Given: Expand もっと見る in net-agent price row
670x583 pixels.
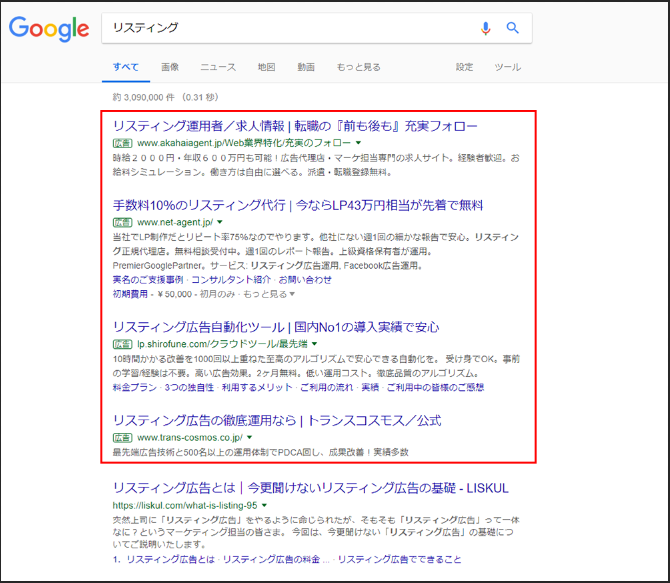Looking at the screenshot, I should click(269, 294).
